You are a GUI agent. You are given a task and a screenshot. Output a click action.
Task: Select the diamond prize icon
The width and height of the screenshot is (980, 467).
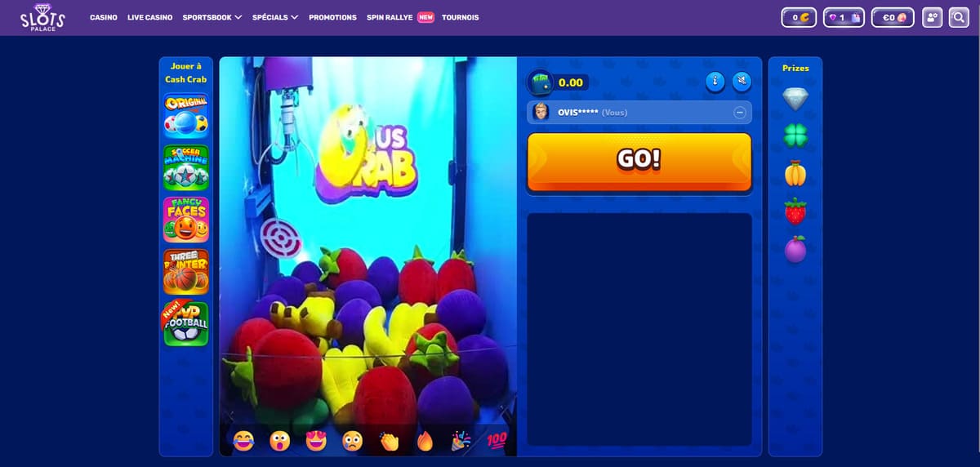(795, 99)
